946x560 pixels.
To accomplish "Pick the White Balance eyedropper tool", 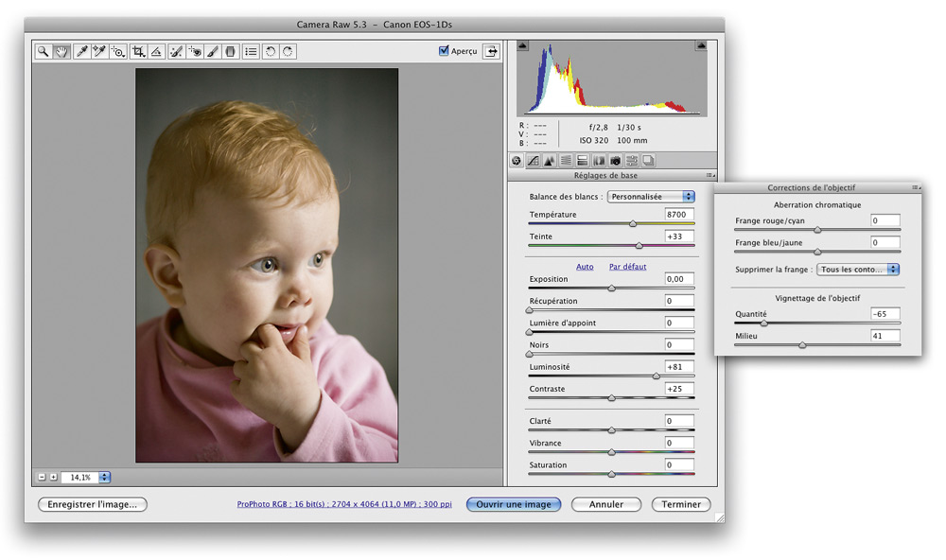I will (x=81, y=52).
